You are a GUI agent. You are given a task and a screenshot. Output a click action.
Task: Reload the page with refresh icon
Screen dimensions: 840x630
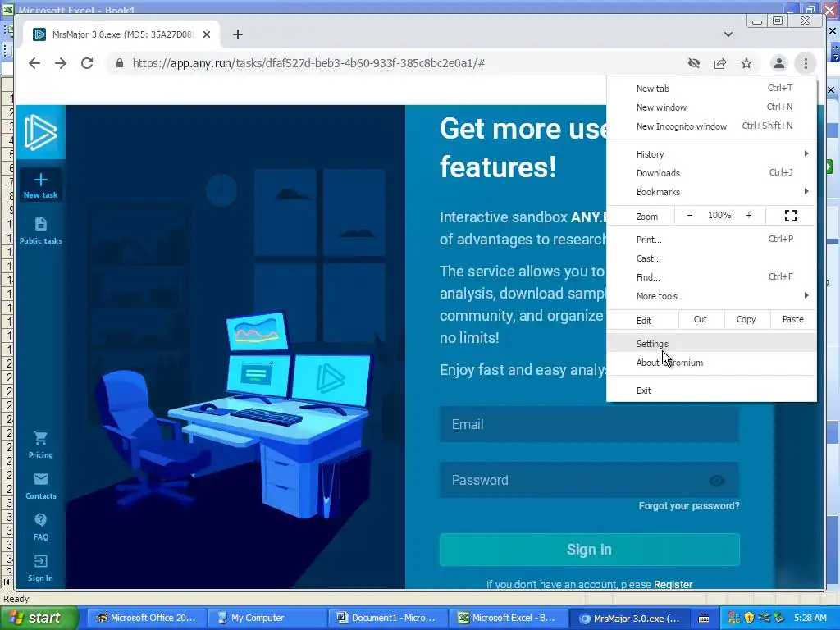(87, 63)
